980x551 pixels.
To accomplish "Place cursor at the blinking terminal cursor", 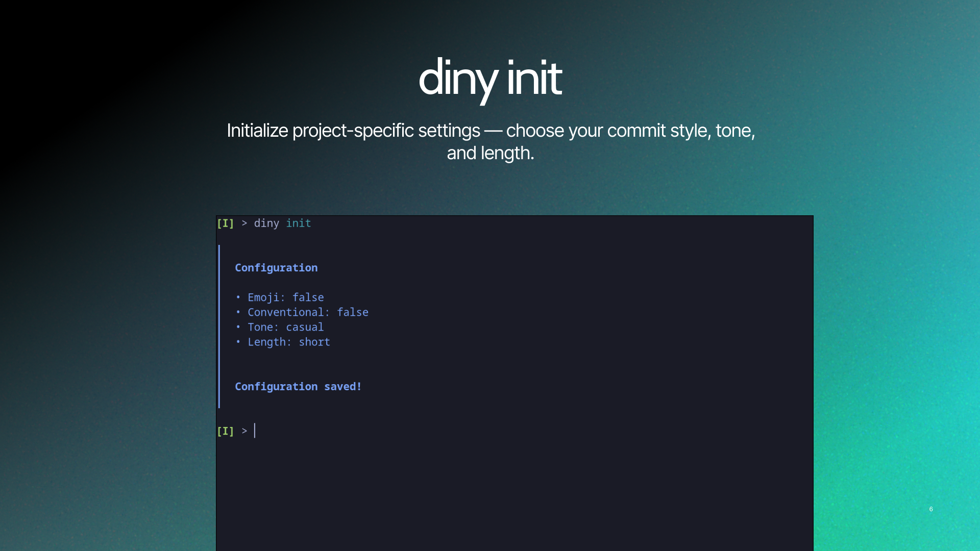I will pos(254,431).
